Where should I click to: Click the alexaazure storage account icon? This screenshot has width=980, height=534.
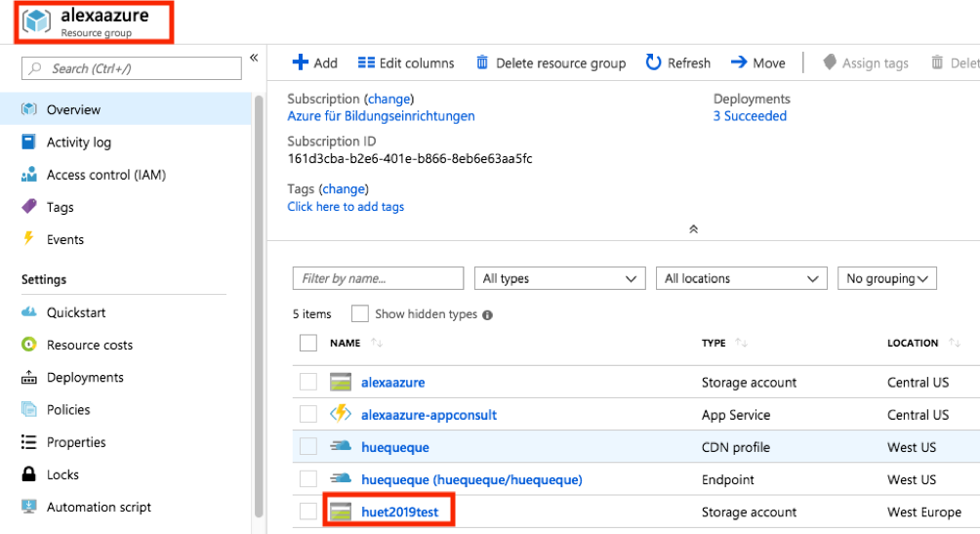point(341,382)
